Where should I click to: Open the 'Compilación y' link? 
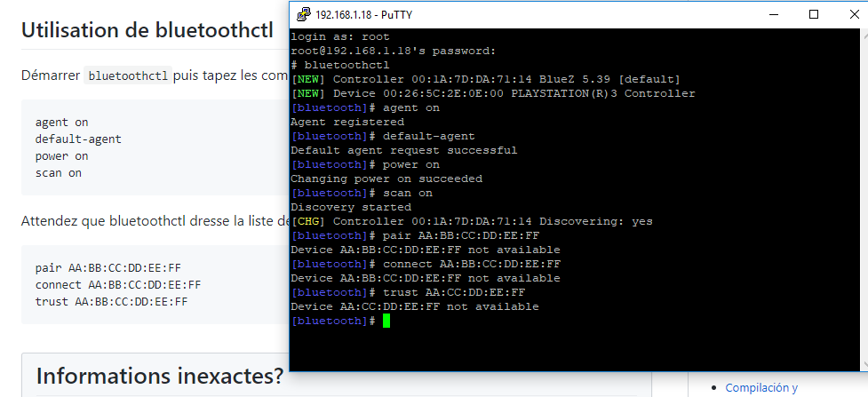pos(761,387)
